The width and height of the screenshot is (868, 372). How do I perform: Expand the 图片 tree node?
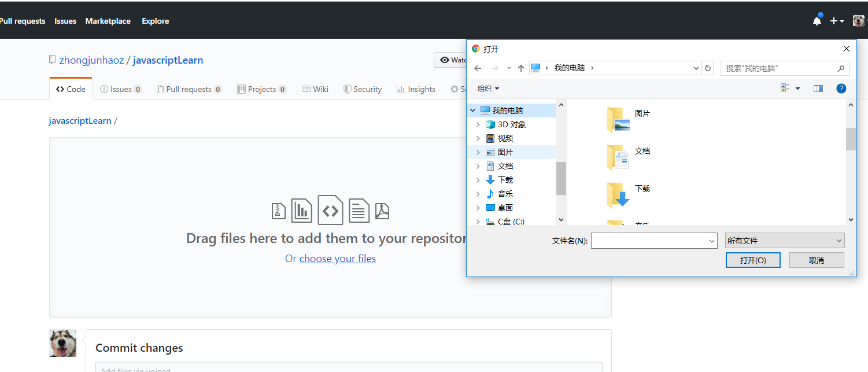coord(478,152)
